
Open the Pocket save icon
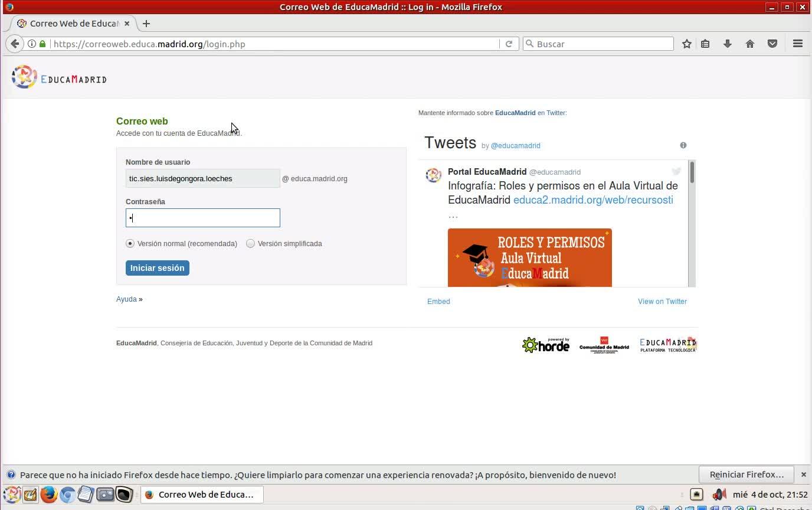click(772, 44)
